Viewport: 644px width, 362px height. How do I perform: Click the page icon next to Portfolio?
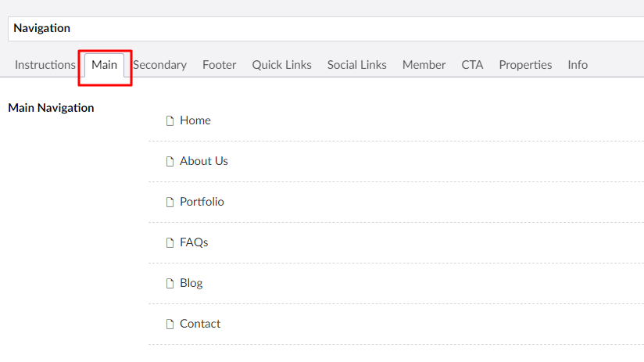(170, 203)
